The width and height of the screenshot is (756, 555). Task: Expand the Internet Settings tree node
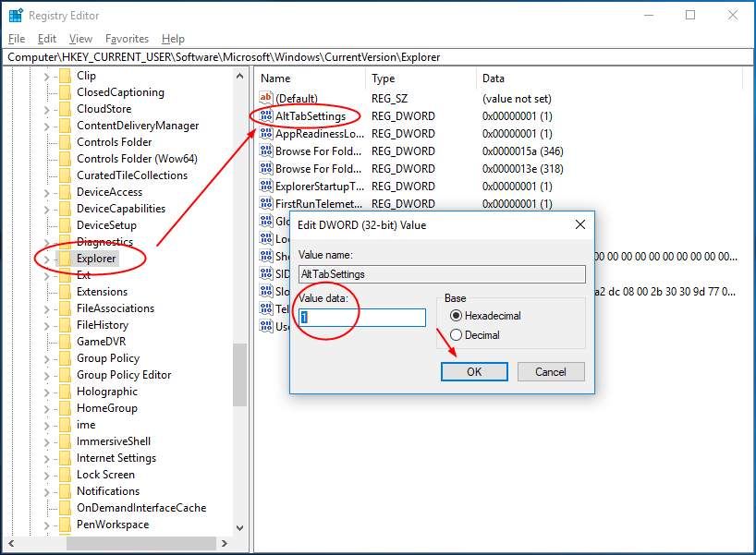pos(47,458)
